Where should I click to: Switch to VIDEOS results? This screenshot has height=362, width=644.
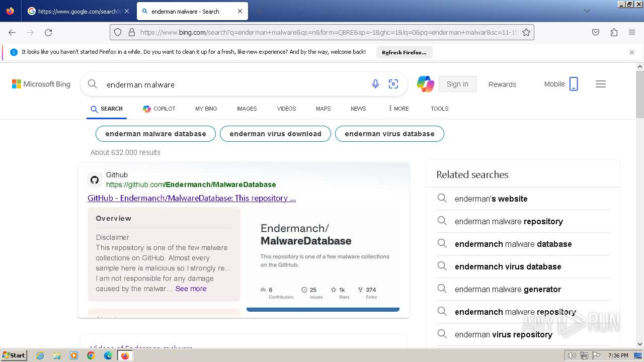(286, 109)
